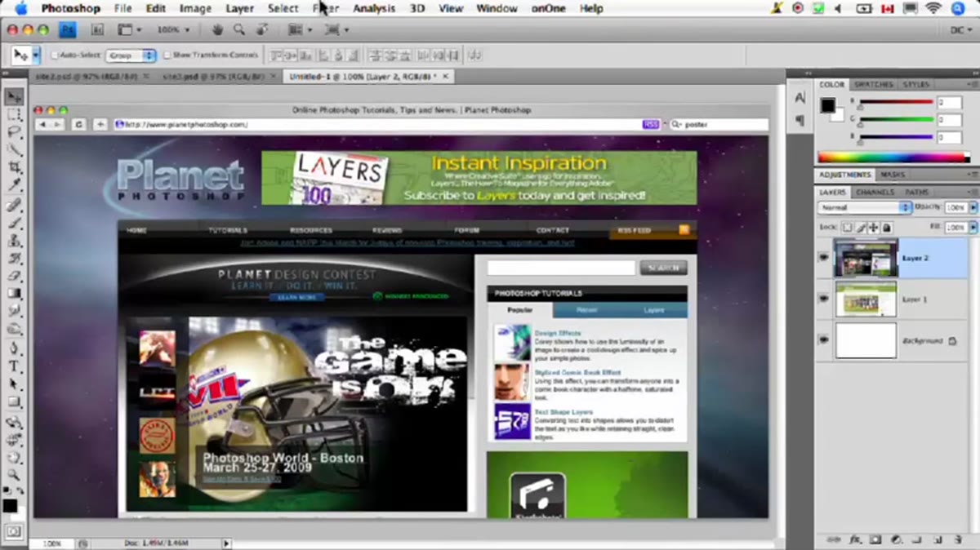
Task: Select the Pen tool
Action: 14,348
